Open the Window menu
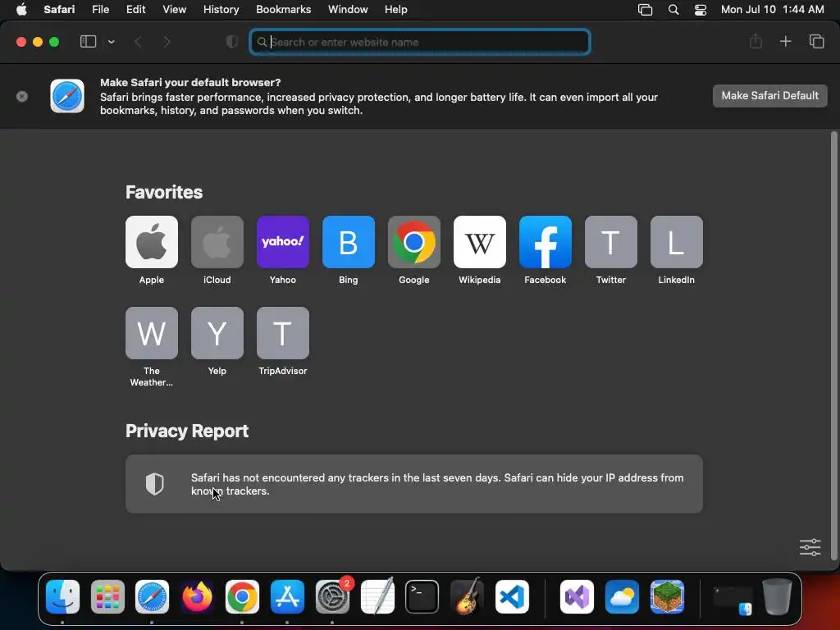 tap(348, 10)
